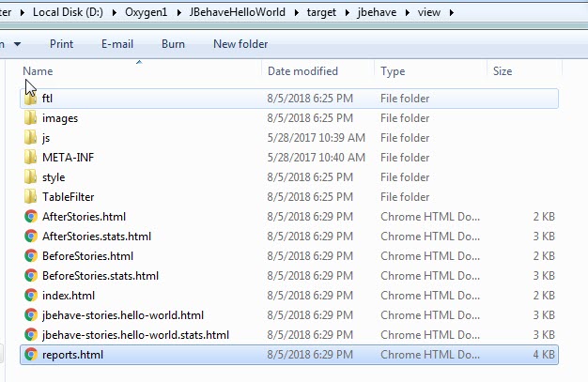Click js folder date 5/28/2017 10:39 AM
588x382 pixels.
coord(317,138)
